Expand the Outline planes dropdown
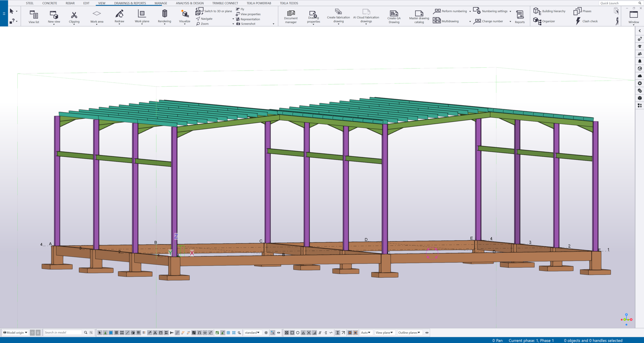 point(409,333)
